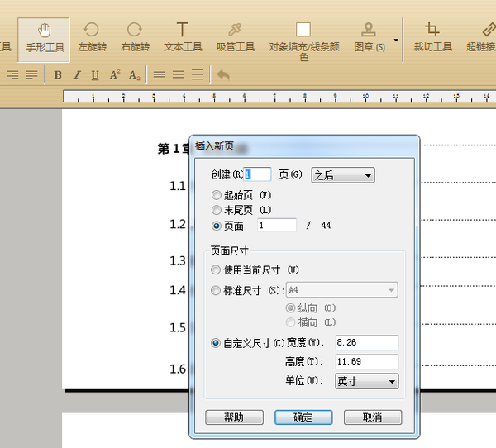Viewport: 496px width, 448px height.
Task: Open the 单位 unit dropdown 英寸
Action: [x=366, y=381]
